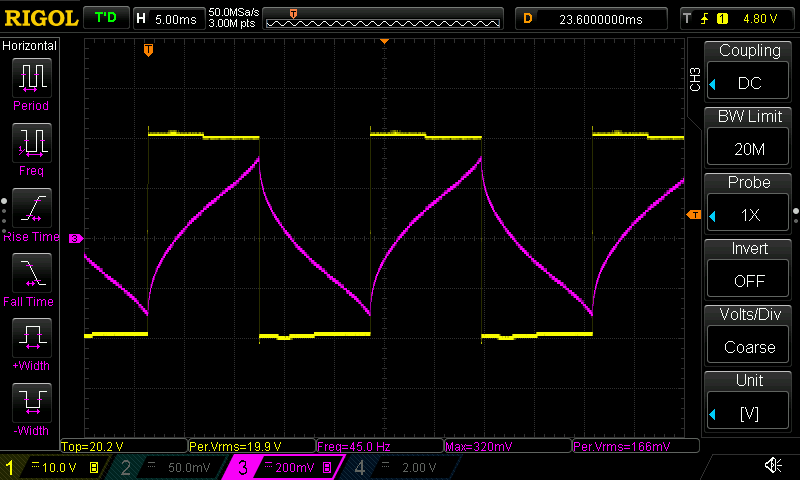Click the Max=320mV measurement readout
The image size is (800, 480).
pos(508,446)
